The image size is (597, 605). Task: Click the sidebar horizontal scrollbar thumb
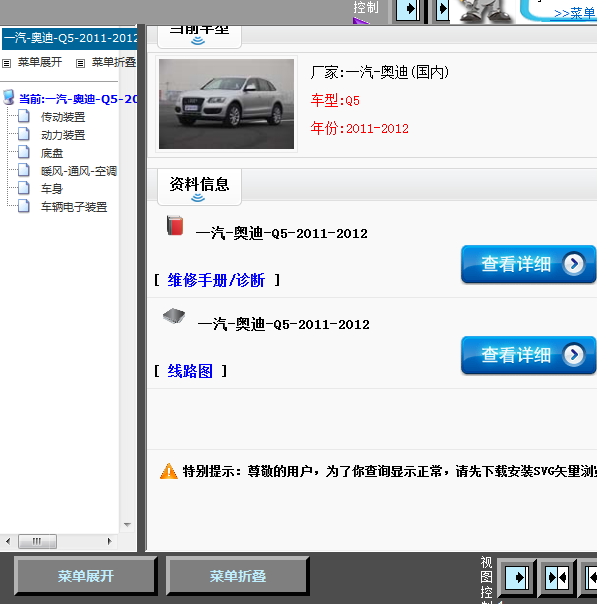[37, 541]
